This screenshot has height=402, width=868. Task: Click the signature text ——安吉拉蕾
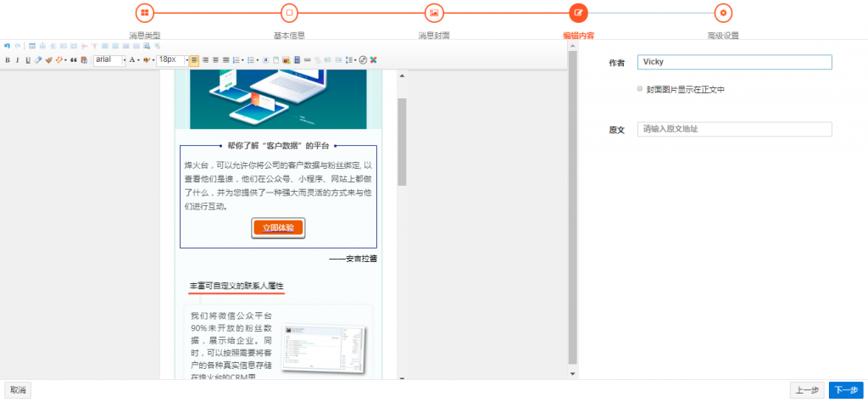coord(353,258)
